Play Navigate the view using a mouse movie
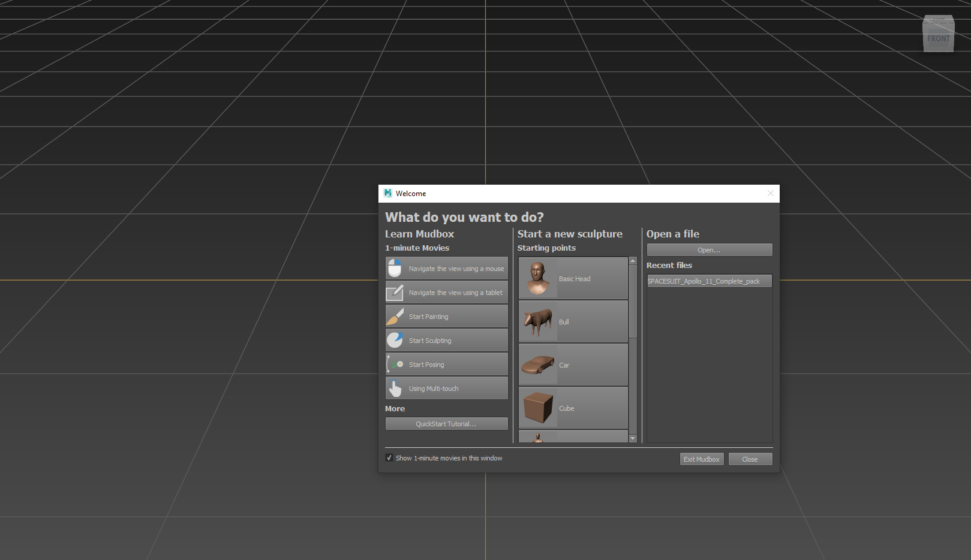The width and height of the screenshot is (971, 560). coord(446,268)
